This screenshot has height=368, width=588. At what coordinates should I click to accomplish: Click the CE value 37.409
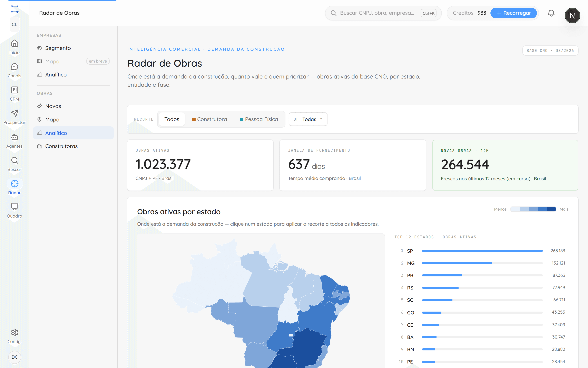558,325
